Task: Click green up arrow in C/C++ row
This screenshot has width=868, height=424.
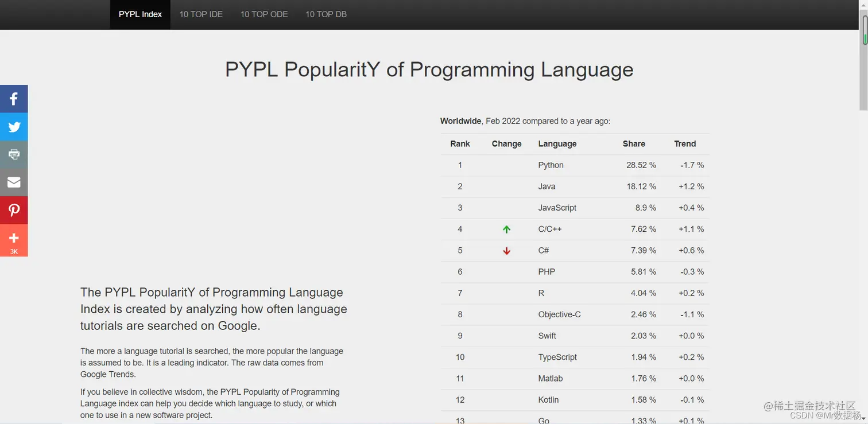Action: tap(506, 229)
